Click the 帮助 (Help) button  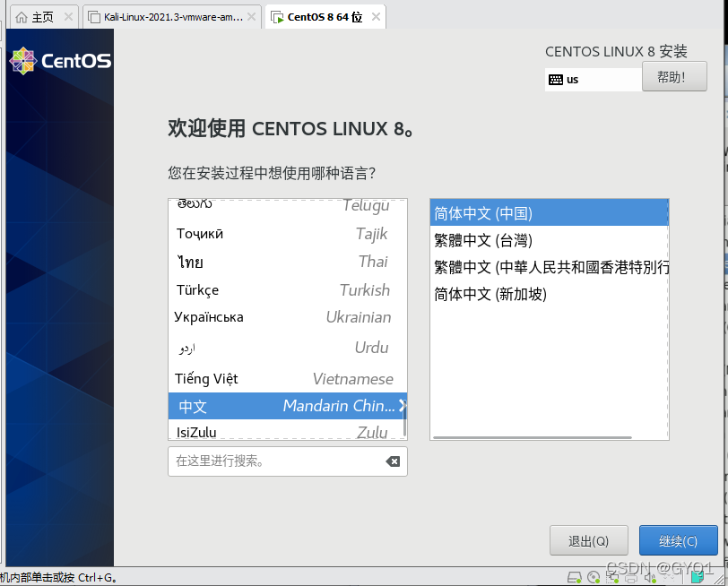674,76
